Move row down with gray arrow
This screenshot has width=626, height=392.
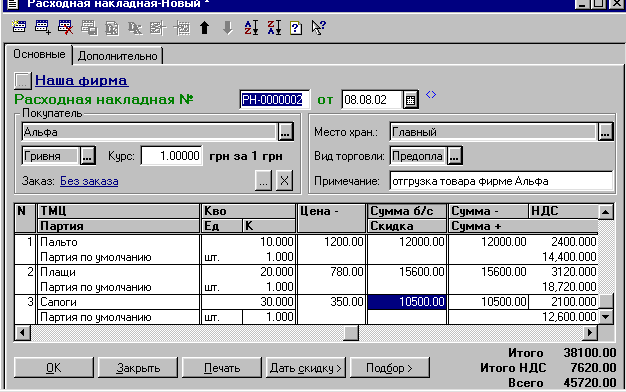(228, 28)
